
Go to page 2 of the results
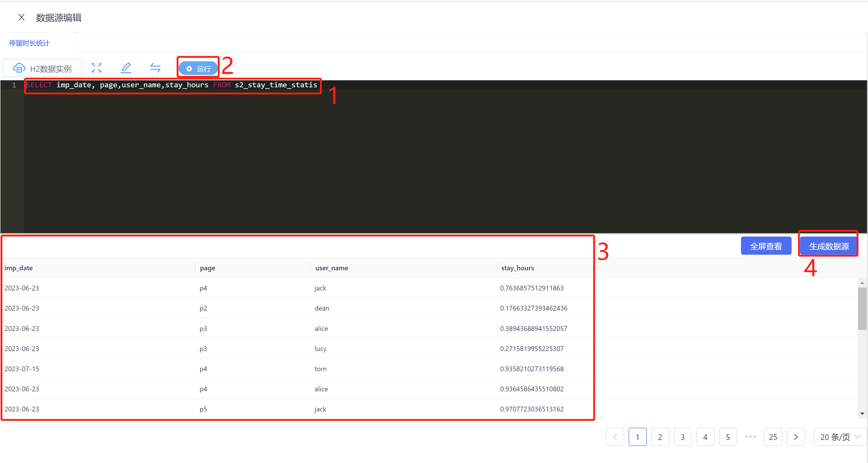660,437
